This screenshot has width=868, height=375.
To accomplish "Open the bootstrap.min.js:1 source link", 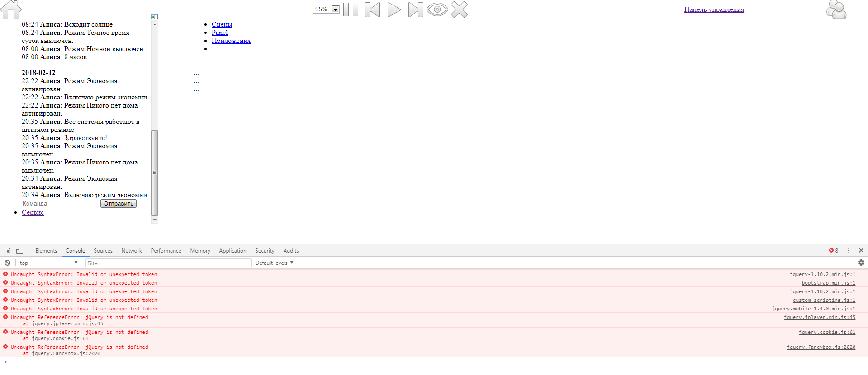I will pyautogui.click(x=829, y=283).
